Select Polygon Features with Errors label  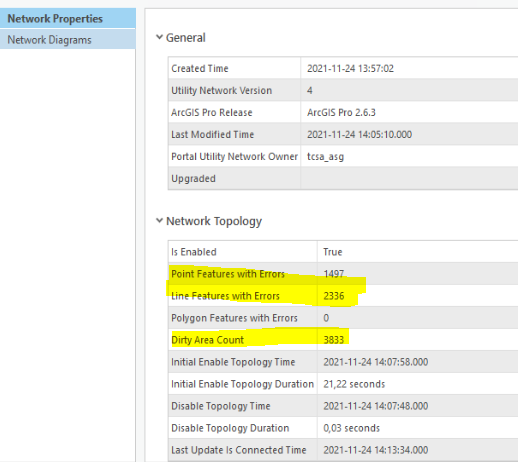click(234, 318)
